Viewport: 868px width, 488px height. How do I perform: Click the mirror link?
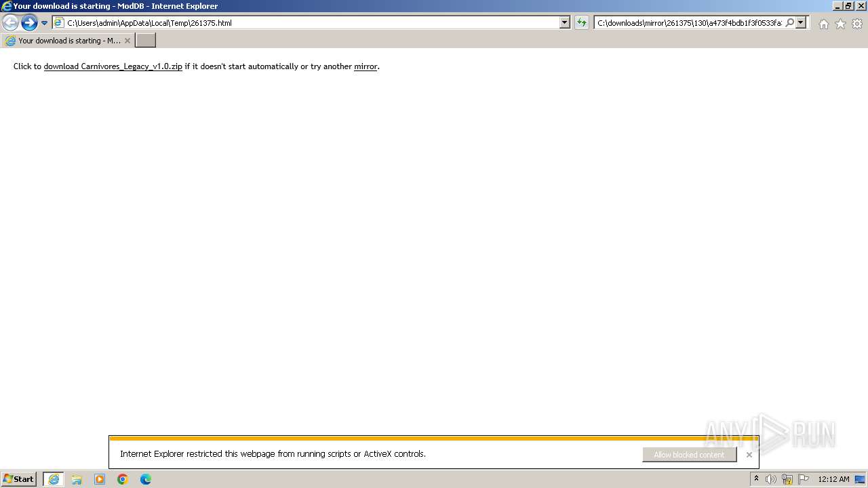pos(366,66)
